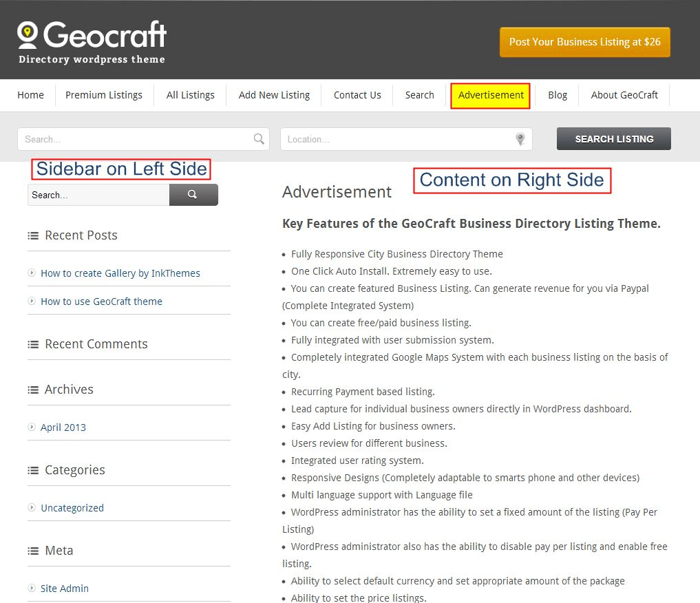Image resolution: width=700 pixels, height=603 pixels.
Task: Follow the Site Admin link
Action: [65, 589]
